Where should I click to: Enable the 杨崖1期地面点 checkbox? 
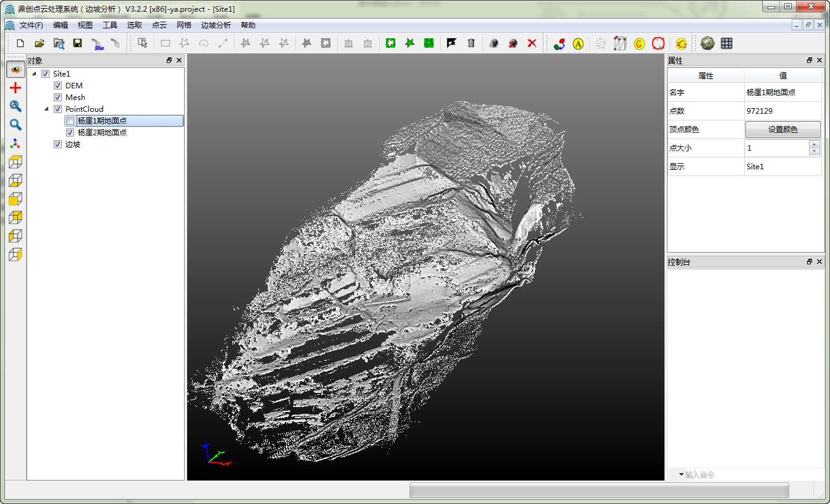(x=70, y=121)
